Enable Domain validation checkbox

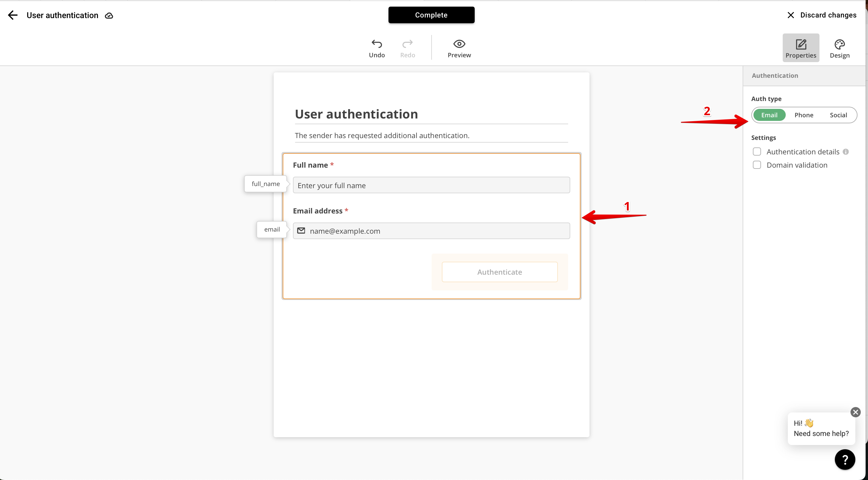coord(757,165)
